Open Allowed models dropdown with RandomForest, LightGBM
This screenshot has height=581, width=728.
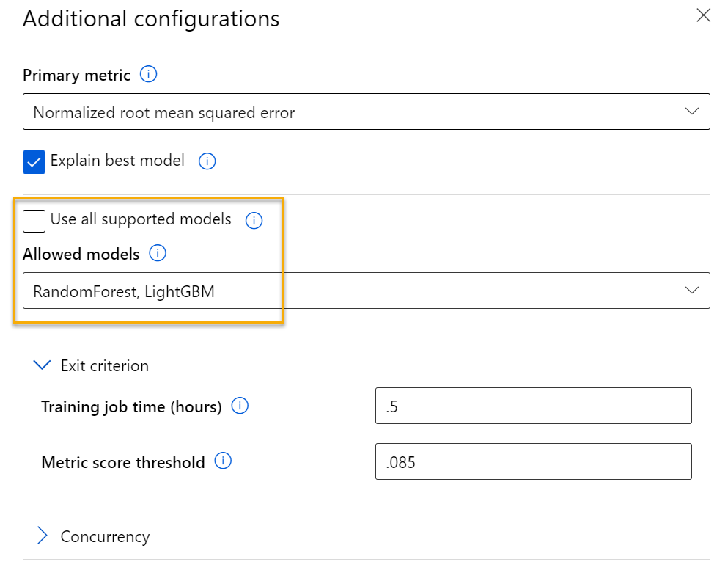pyautogui.click(x=367, y=290)
